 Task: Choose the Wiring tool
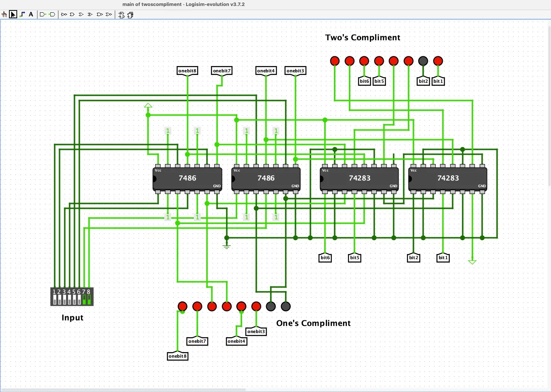(x=22, y=15)
